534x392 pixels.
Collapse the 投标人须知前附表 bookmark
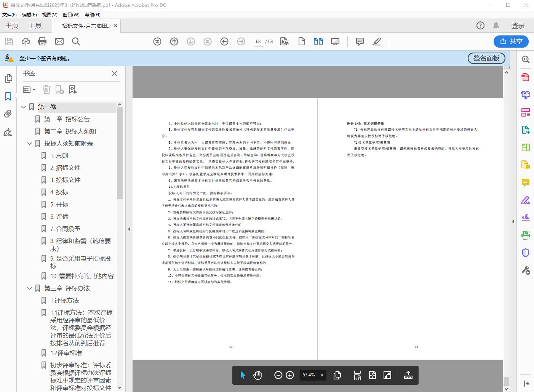tap(30, 144)
